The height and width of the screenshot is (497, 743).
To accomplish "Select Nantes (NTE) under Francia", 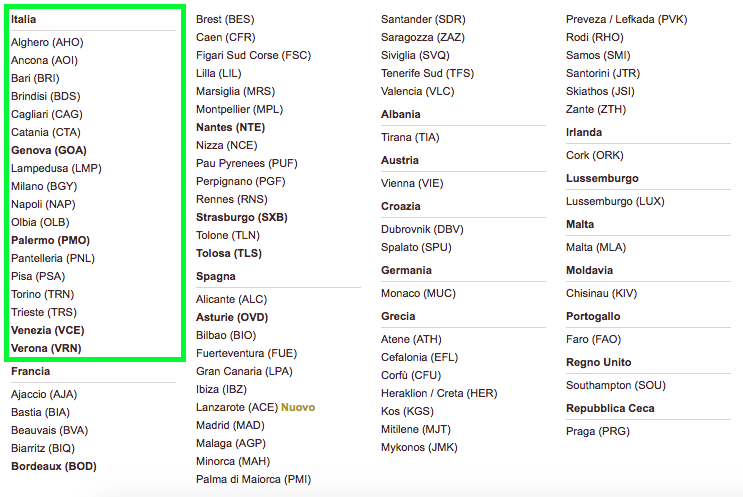I will pyautogui.click(x=230, y=127).
